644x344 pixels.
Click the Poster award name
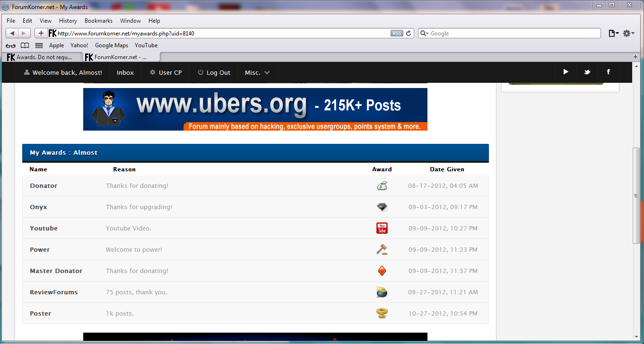40,314
